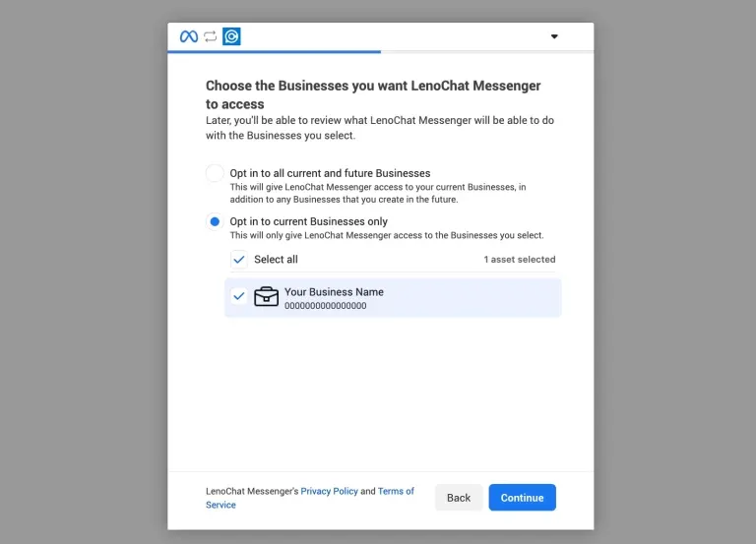Image resolution: width=756 pixels, height=544 pixels.
Task: Open the Privacy Policy link
Action: (330, 491)
